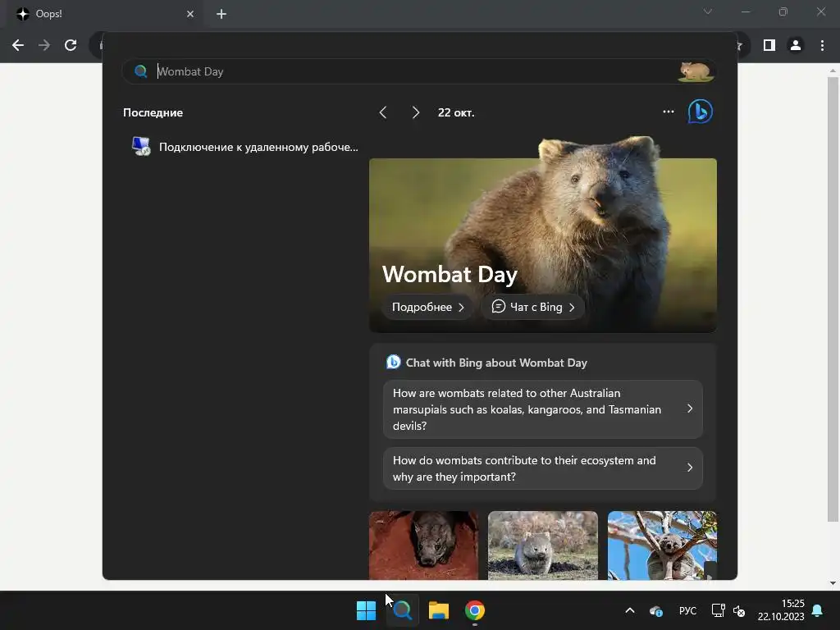Open the koala in tree thumbnail
This screenshot has width=840, height=630.
point(662,546)
